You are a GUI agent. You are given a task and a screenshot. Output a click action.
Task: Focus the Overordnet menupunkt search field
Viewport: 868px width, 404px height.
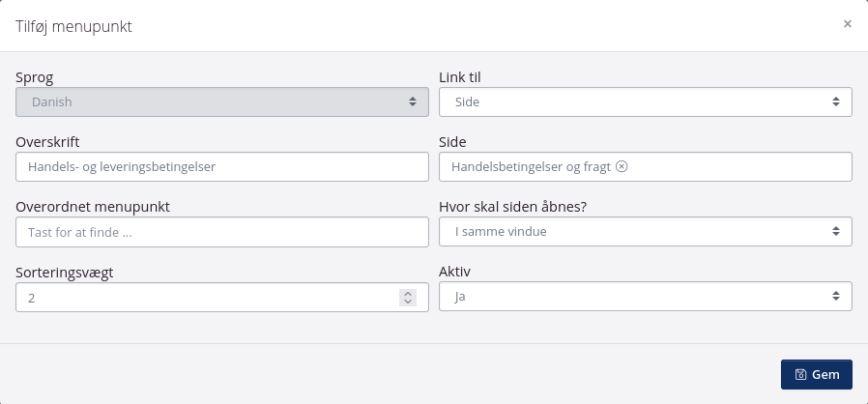tap(222, 232)
